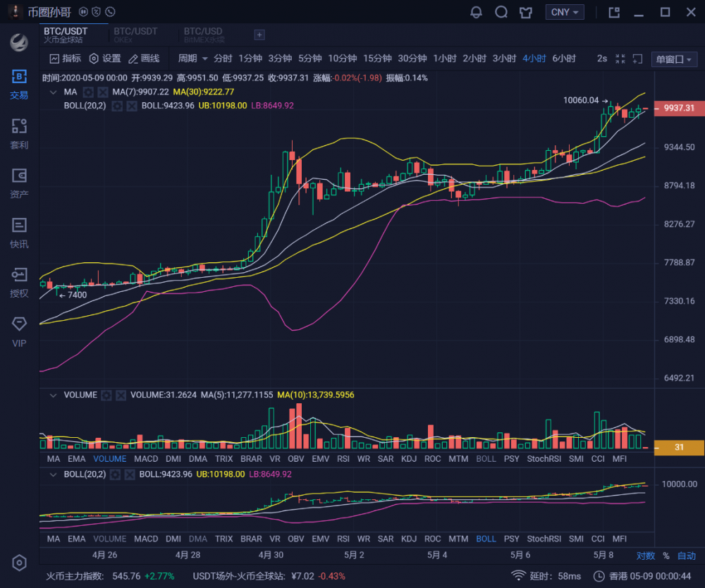Open the CNY currency dropdown
705x588 pixels.
click(565, 12)
